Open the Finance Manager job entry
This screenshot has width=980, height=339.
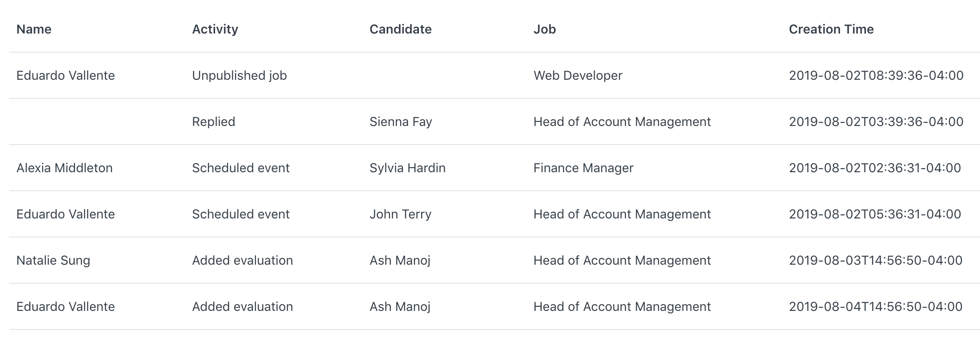tap(583, 168)
